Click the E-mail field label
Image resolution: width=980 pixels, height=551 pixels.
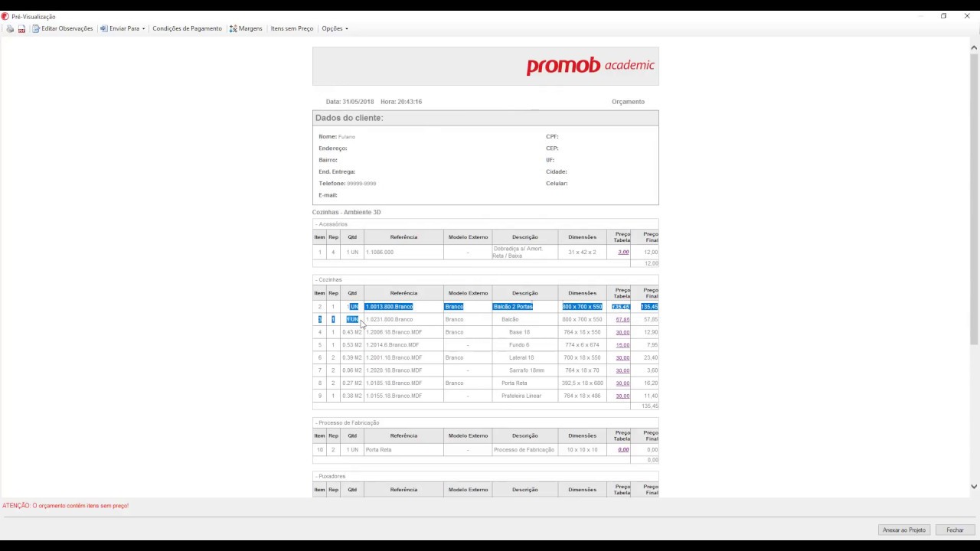tap(328, 195)
